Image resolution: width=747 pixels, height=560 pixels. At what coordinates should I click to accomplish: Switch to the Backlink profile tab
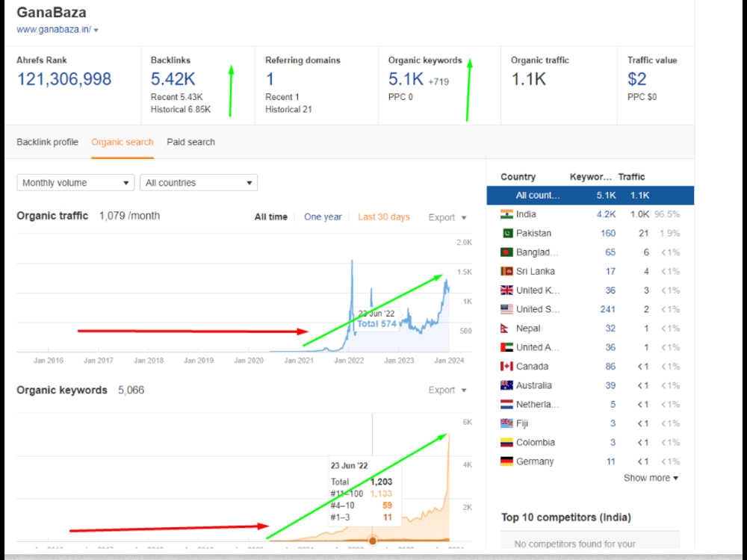[x=47, y=142]
